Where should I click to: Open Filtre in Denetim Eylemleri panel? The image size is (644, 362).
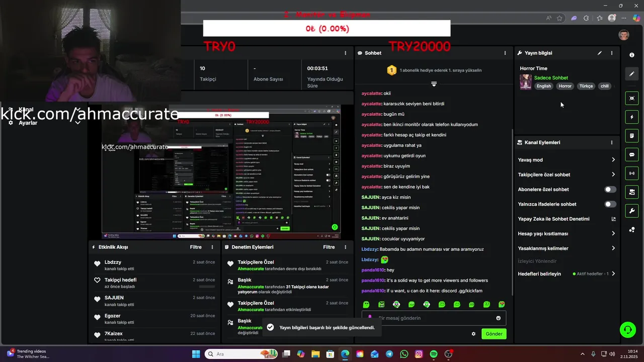329,247
